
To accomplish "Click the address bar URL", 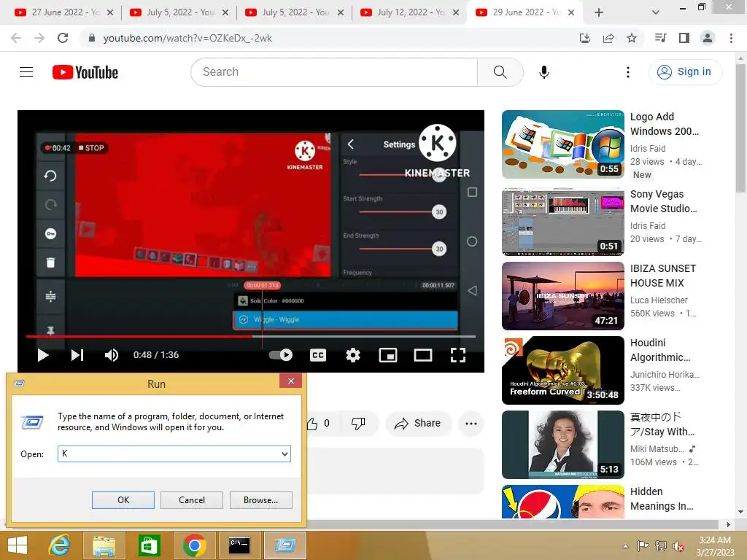I will pyautogui.click(x=187, y=38).
